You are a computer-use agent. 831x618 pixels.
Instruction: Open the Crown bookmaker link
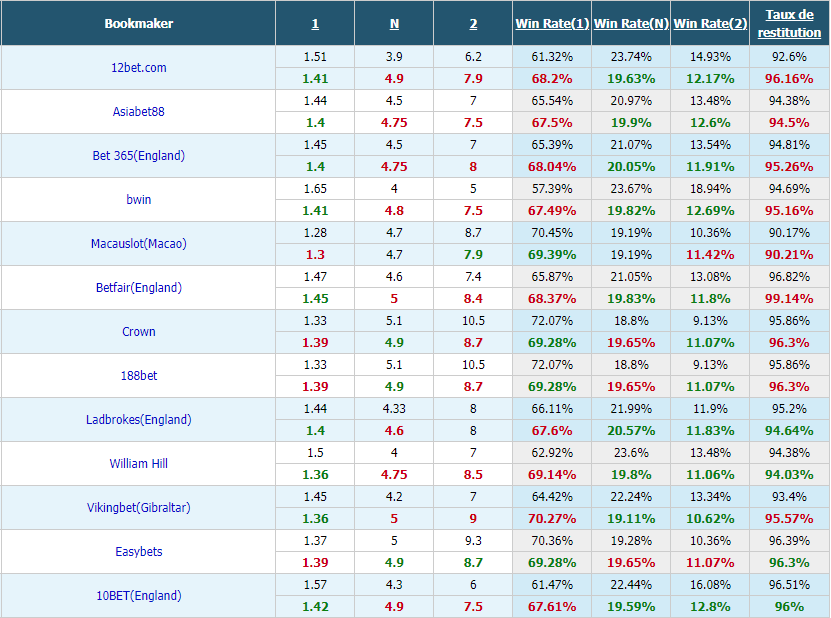click(x=138, y=332)
